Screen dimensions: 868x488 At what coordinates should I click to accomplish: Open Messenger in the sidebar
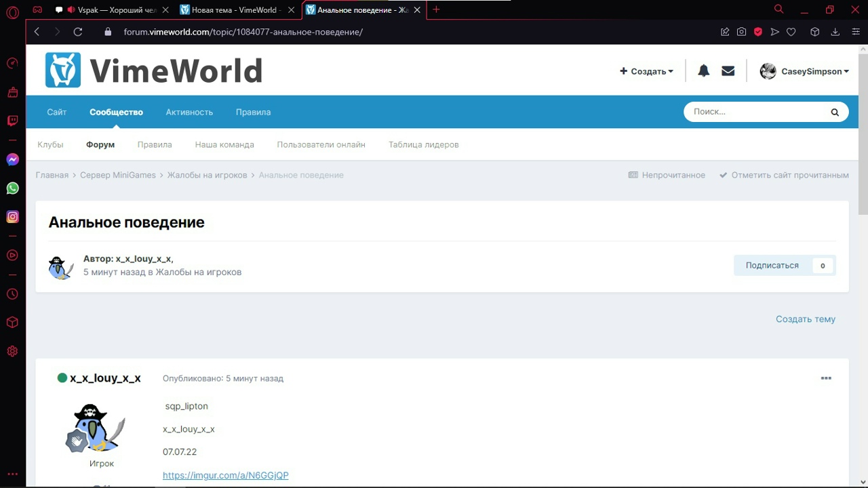[x=12, y=160]
